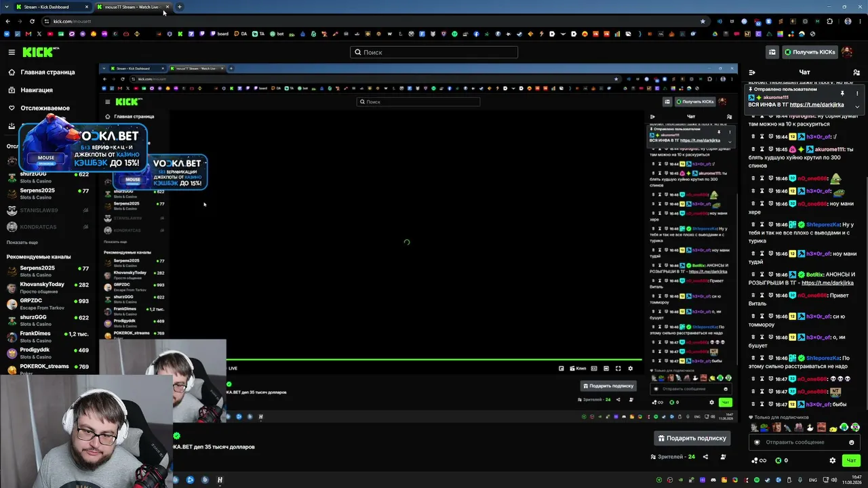
Task: Expand the pinned message chevron
Action: 857,106
